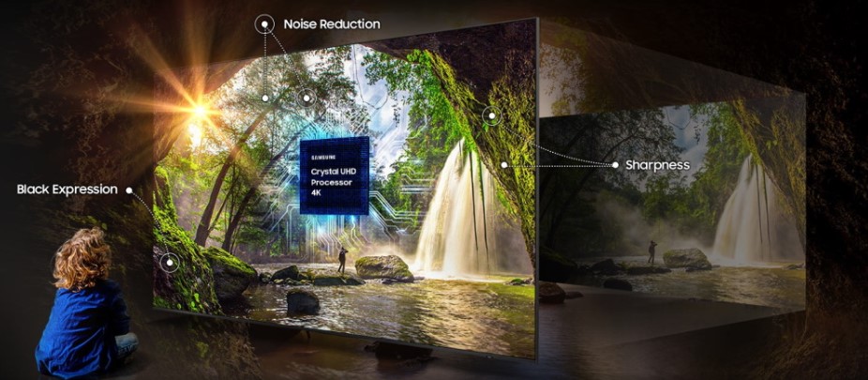Click the Crystal UHD Processor 4K chip

pos(333,175)
